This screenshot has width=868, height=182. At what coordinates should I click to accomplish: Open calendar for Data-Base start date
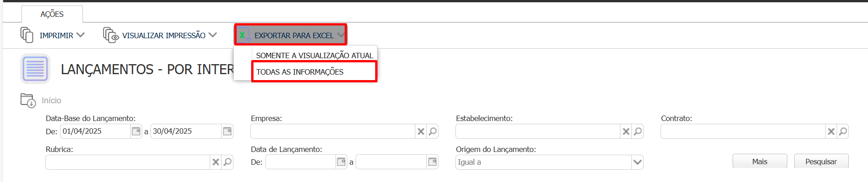(136, 131)
